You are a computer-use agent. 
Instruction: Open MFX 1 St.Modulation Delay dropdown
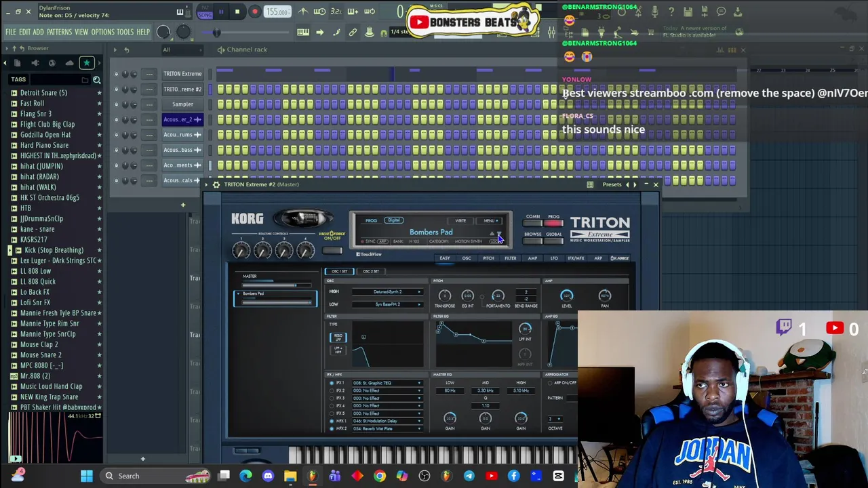387,421
